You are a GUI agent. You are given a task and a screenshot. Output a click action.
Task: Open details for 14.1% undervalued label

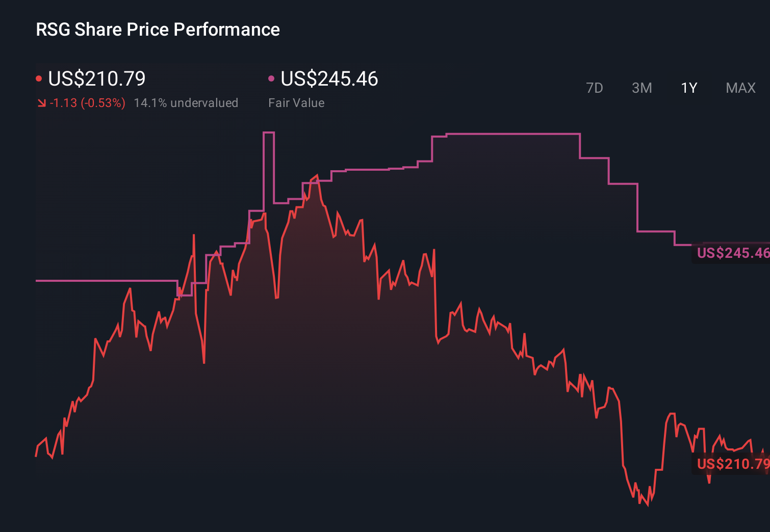coord(186,102)
